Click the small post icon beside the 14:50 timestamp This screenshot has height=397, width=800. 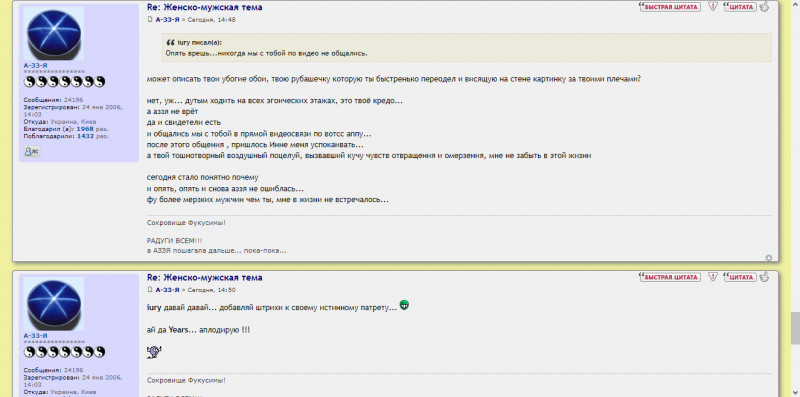pos(150,289)
